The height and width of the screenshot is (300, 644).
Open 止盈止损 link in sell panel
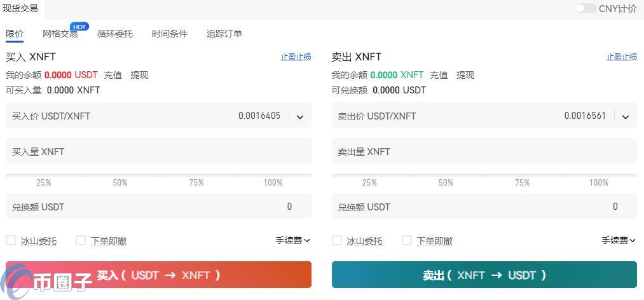(x=622, y=57)
